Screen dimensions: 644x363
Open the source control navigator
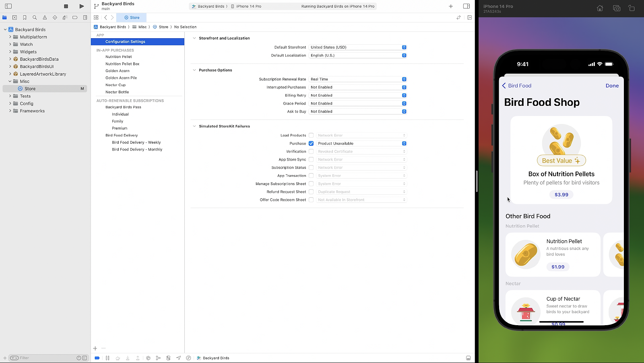pos(14,18)
